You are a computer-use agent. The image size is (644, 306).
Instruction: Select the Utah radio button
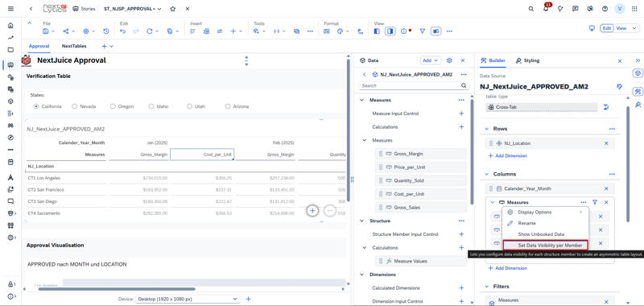click(190, 106)
